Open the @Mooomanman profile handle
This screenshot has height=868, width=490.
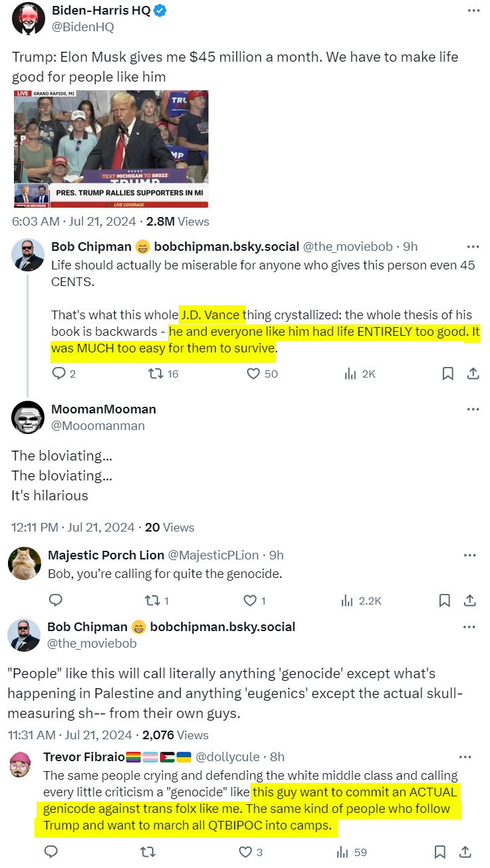98,425
